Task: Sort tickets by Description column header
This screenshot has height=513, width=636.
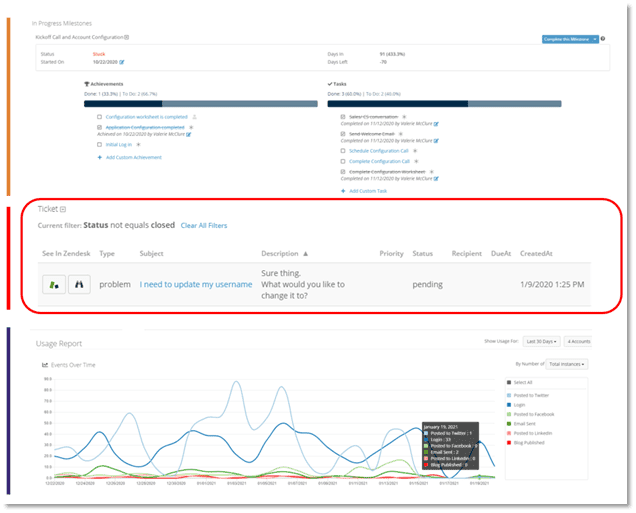Action: 284,254
